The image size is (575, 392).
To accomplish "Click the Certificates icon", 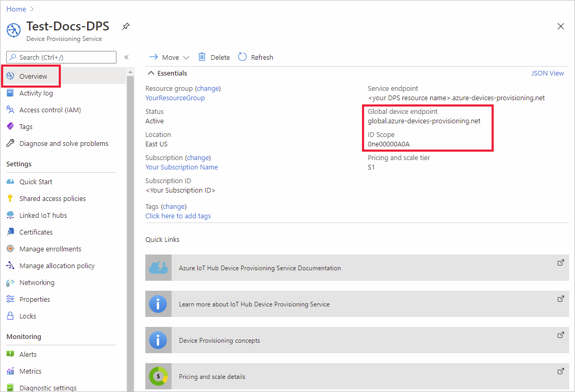I will click(x=10, y=232).
